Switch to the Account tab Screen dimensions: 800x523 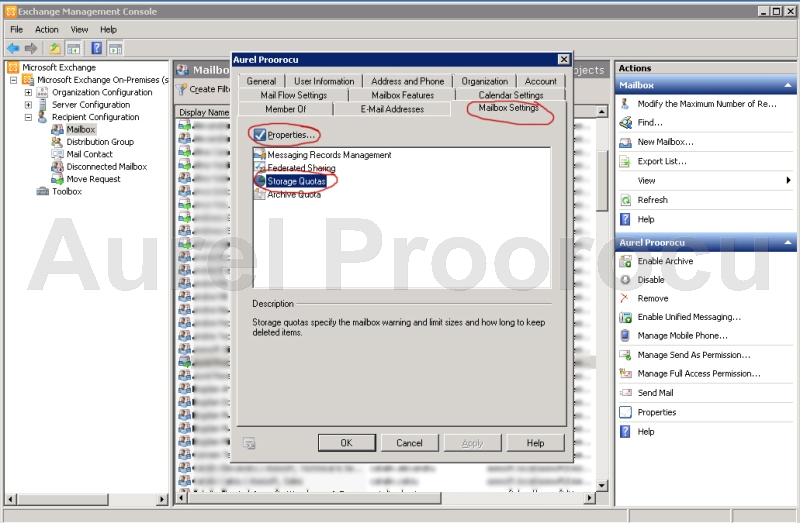point(541,81)
